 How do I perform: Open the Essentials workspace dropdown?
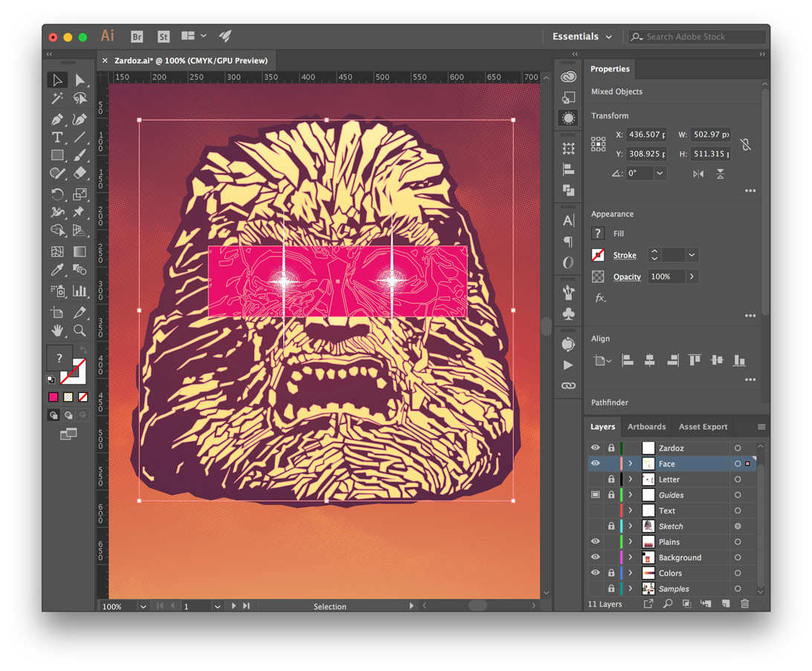[582, 36]
